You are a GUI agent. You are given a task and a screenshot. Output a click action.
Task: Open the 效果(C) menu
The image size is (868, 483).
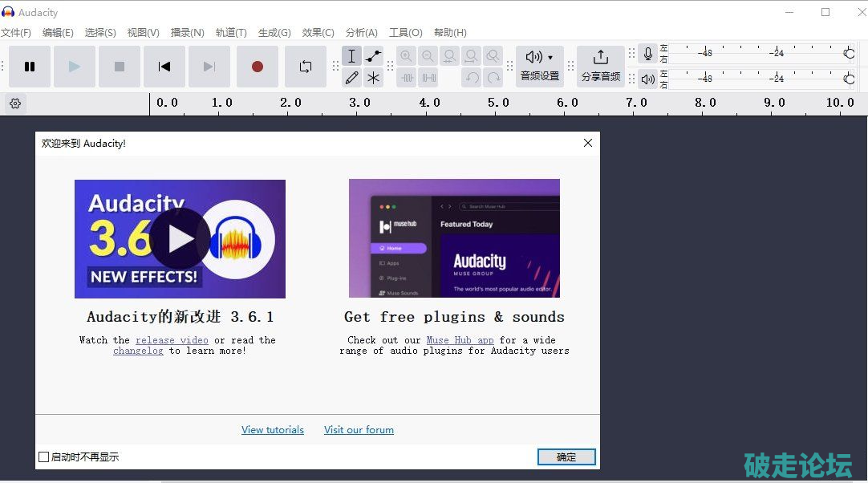coord(318,33)
